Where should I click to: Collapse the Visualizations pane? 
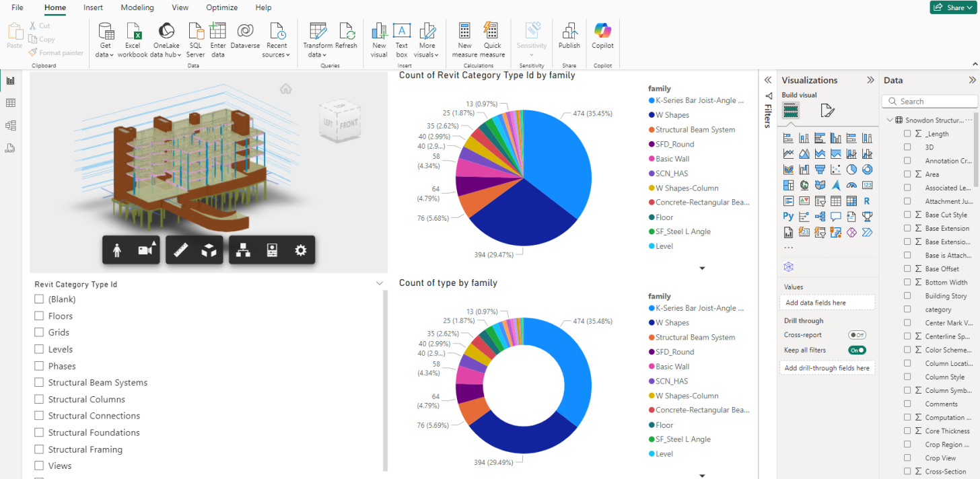[x=870, y=80]
